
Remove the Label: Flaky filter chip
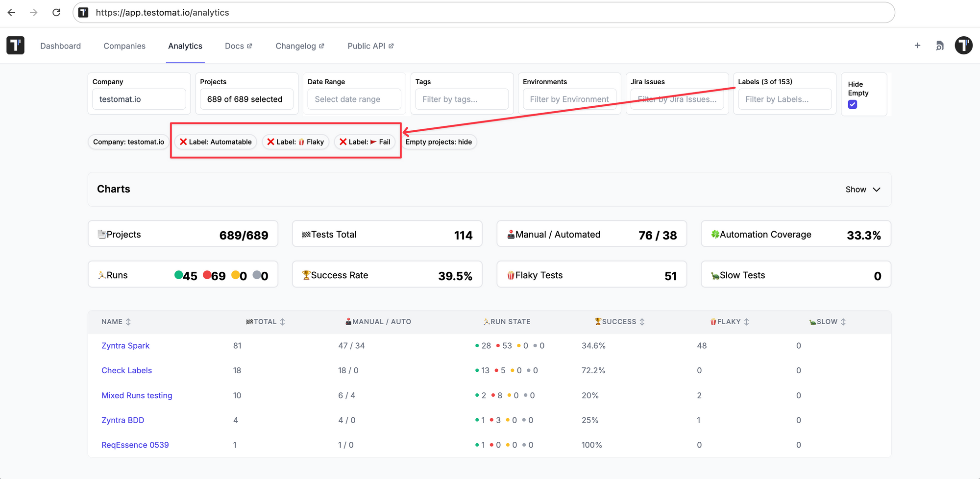tap(270, 142)
